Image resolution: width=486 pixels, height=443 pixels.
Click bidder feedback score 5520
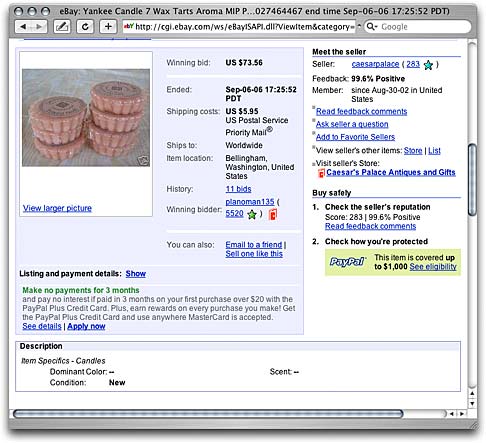coord(235,213)
